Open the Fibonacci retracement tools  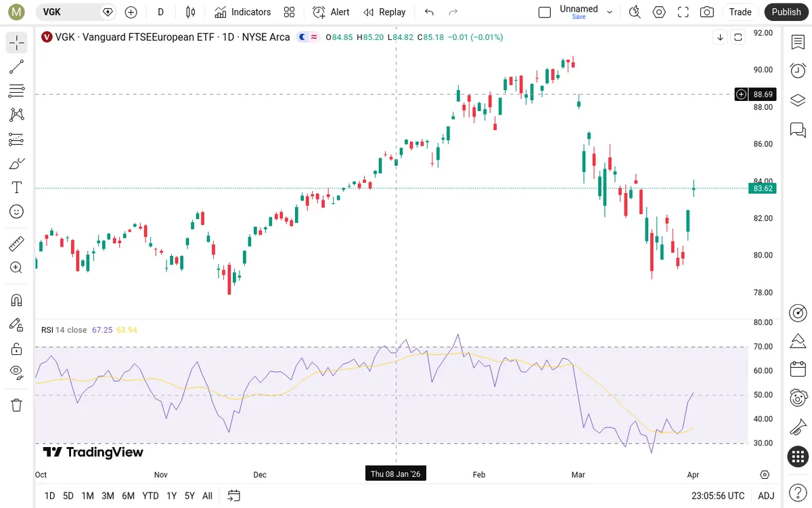[x=17, y=91]
